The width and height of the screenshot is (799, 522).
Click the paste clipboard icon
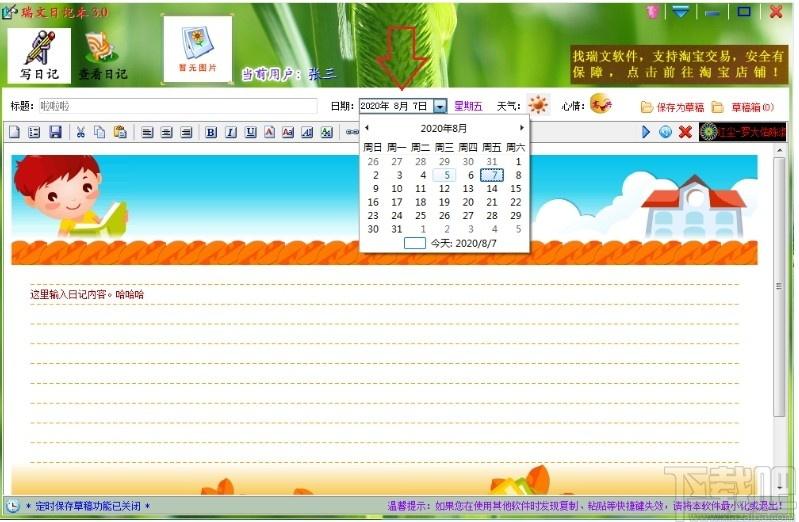[120, 132]
